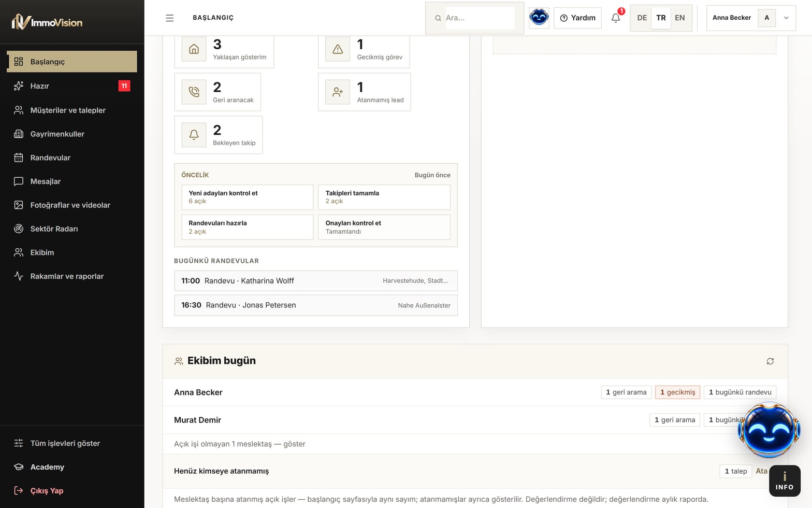Click the Gecikmiş görev warning icon
Image resolution: width=812 pixels, height=508 pixels.
pos(338,49)
